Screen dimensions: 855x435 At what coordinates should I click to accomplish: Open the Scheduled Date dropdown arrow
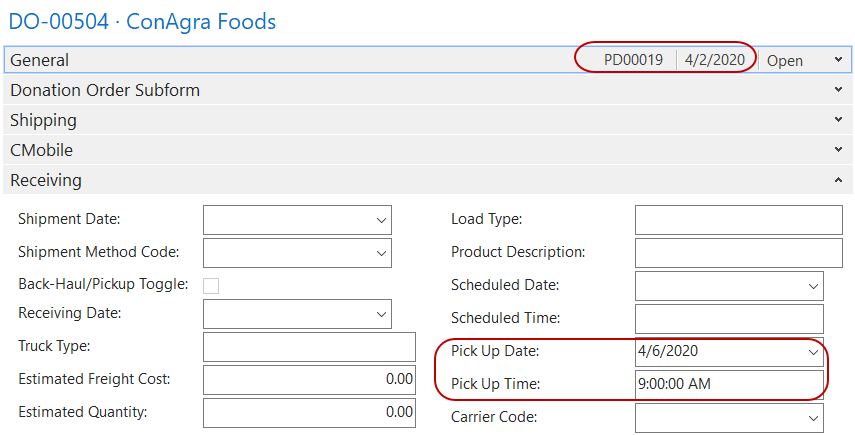click(813, 286)
